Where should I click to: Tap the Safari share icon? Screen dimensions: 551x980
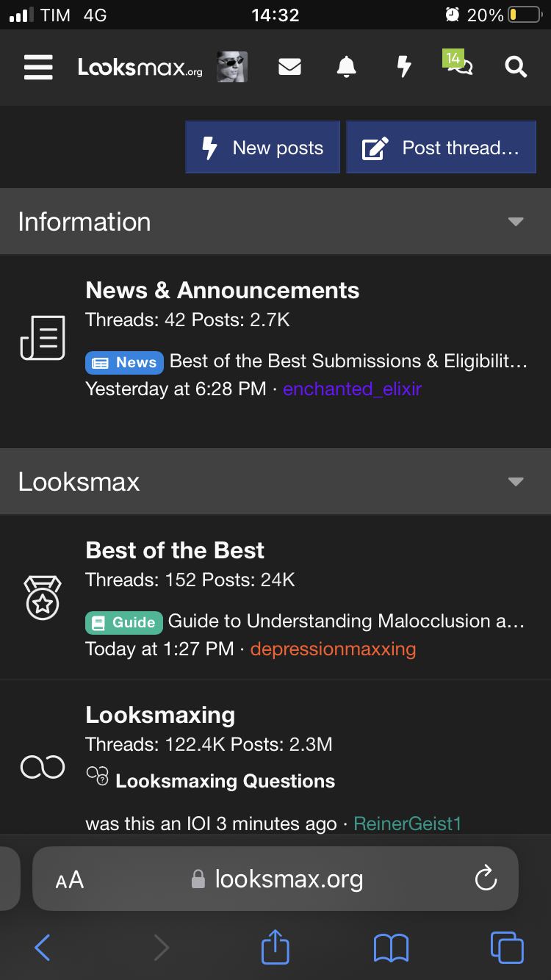(275, 947)
